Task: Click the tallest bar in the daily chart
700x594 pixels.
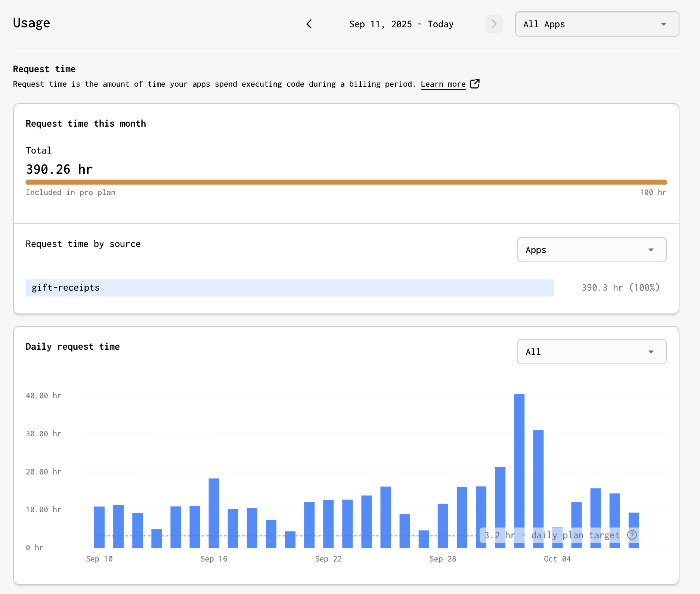Action: point(519,471)
